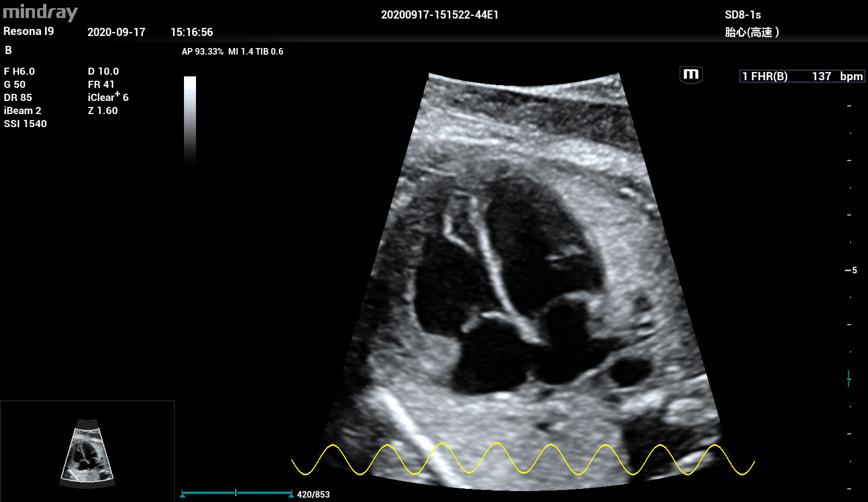Screen dimensions: 868x502
Task: Click the cine review progress bar
Action: (x=236, y=493)
